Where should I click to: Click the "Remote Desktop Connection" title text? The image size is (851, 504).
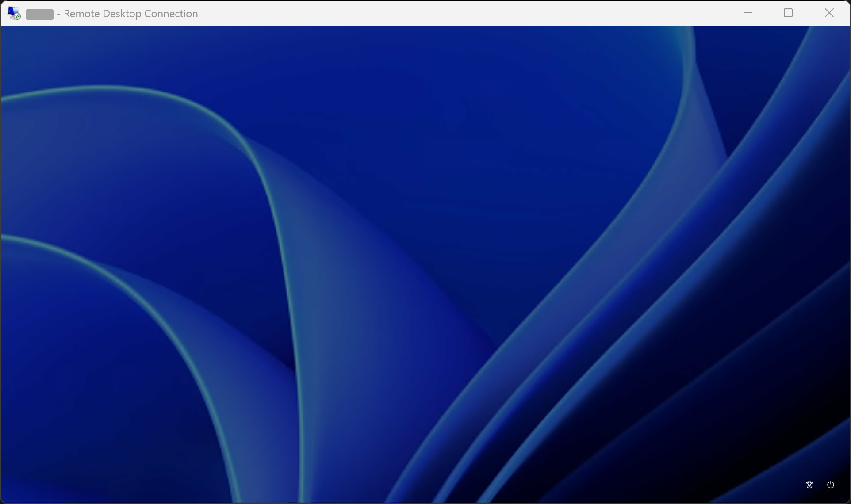pyautogui.click(x=130, y=14)
